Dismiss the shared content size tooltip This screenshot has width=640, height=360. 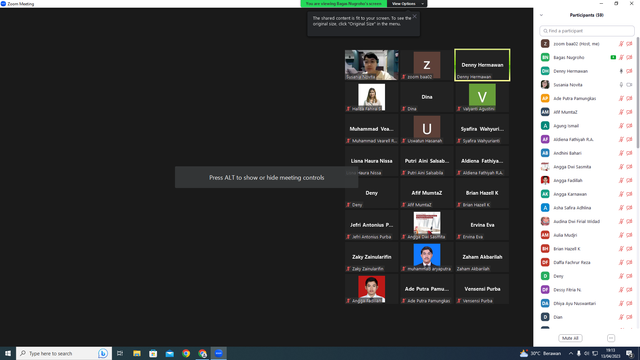click(414, 16)
